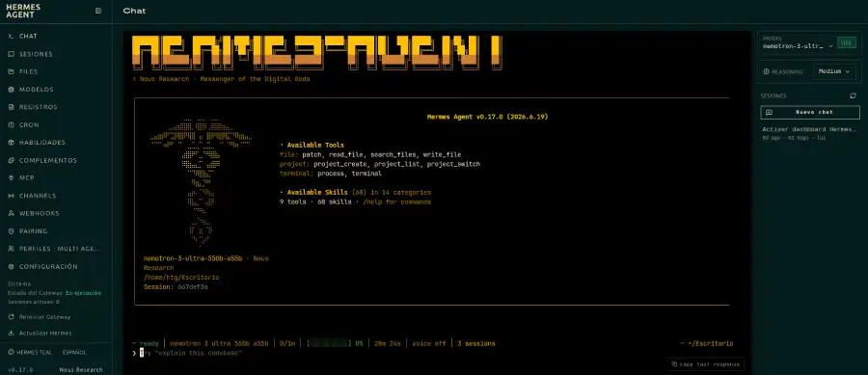
Task: Collapse the Hermes Agent sidebar panel icon
Action: 98,11
